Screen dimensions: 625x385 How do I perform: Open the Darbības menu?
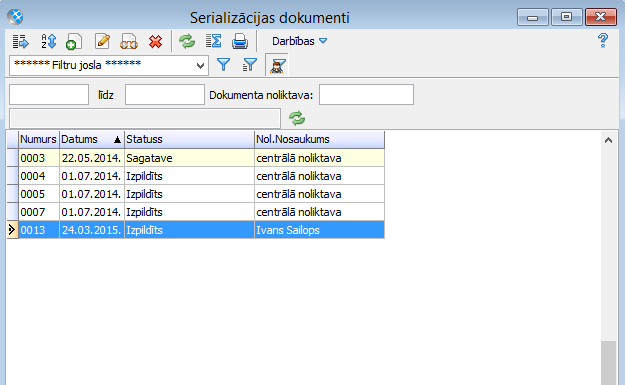click(299, 41)
